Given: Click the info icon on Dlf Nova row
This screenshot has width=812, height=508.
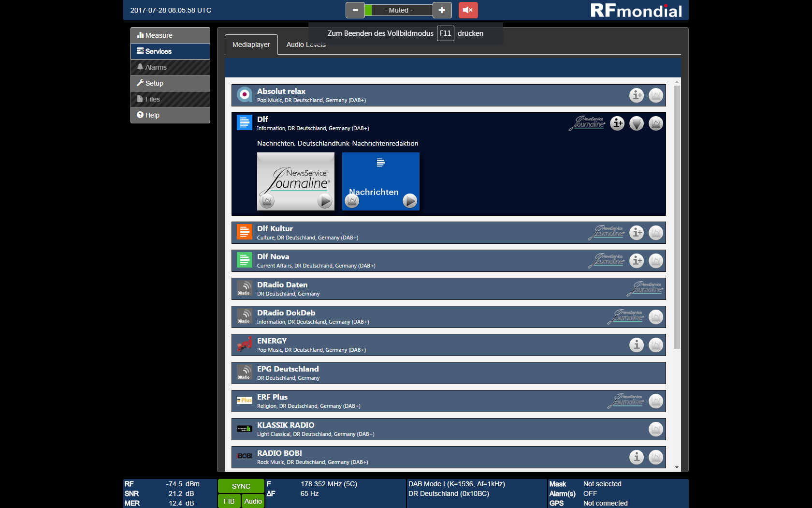Looking at the screenshot, I should point(637,261).
